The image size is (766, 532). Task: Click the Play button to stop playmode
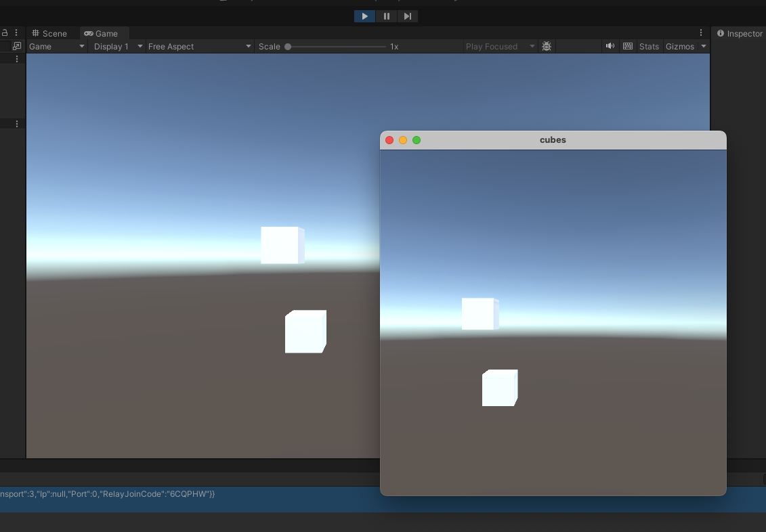(364, 16)
